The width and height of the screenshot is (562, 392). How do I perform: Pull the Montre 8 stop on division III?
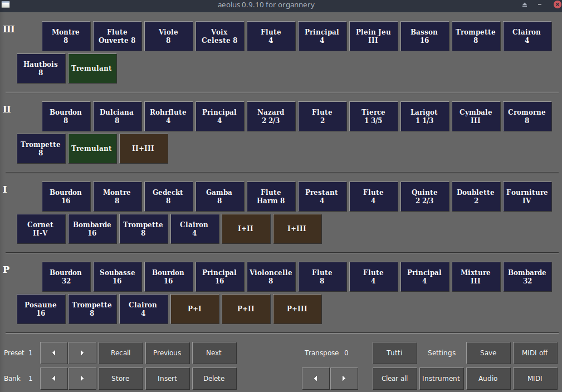tap(66, 36)
